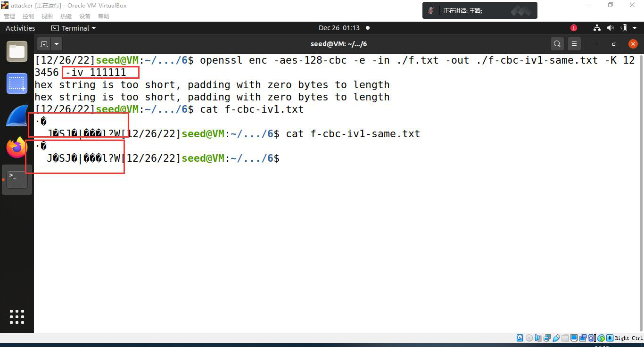
Task: Maximize the terminal window
Action: point(614,44)
